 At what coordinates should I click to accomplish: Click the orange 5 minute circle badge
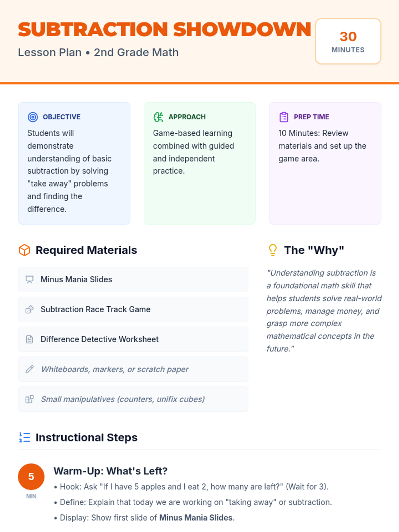click(31, 476)
